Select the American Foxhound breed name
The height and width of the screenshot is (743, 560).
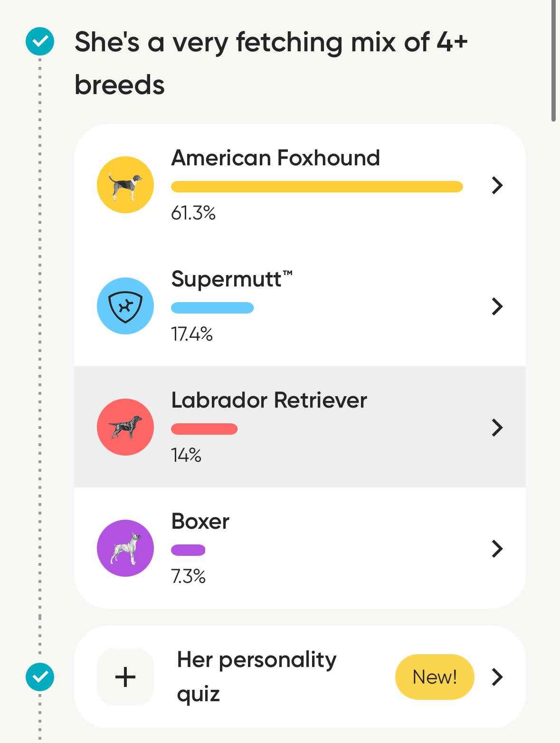click(275, 158)
